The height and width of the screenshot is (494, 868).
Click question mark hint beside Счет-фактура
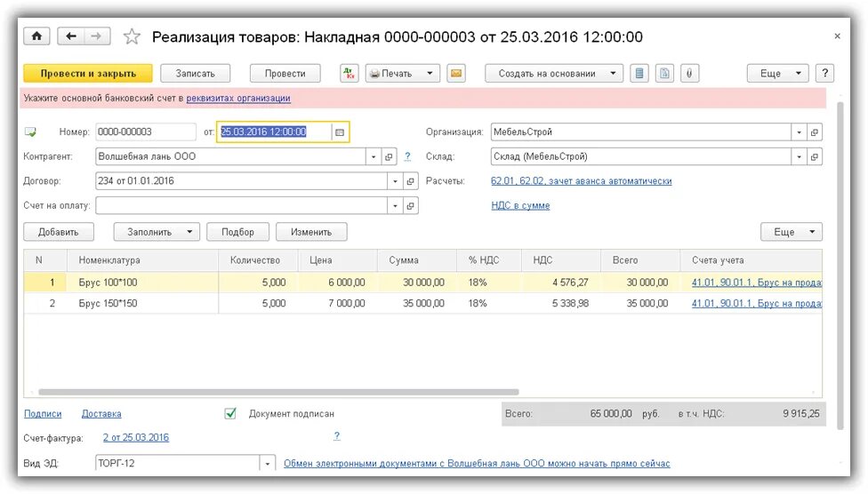tap(336, 436)
